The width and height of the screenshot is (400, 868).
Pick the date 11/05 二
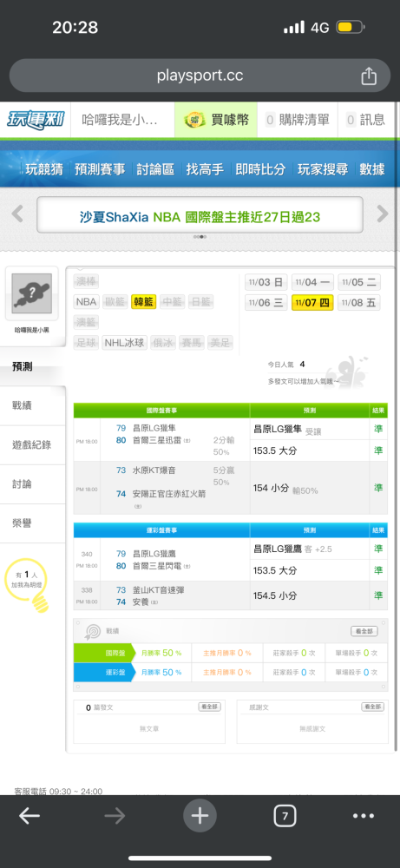click(359, 282)
